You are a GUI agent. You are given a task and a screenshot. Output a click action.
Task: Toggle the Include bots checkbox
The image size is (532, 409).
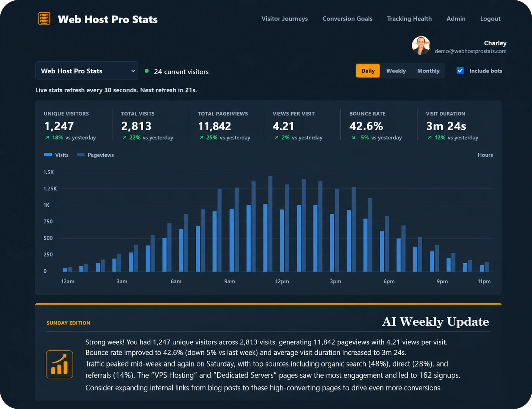460,71
